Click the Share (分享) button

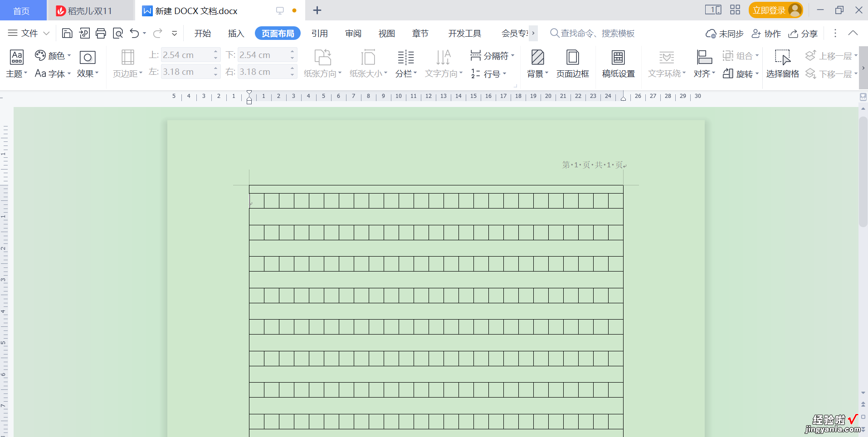803,34
